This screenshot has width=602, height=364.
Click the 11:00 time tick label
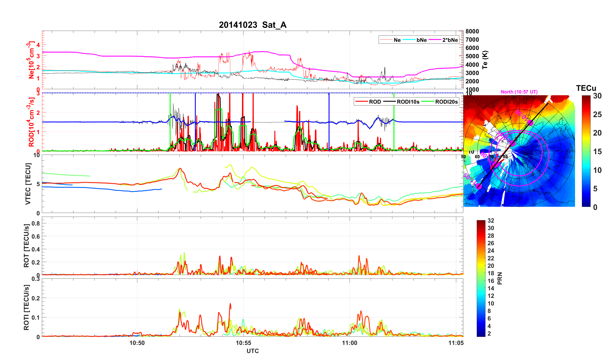tap(349, 343)
